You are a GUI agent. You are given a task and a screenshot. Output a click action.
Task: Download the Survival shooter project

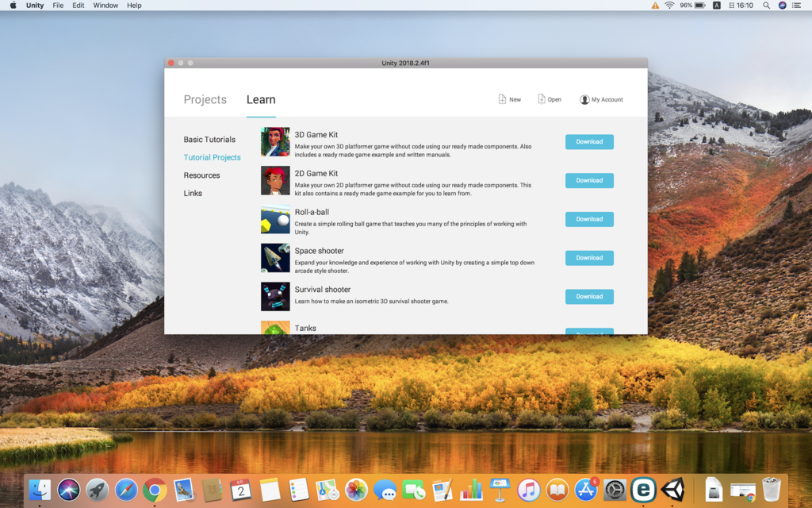pos(589,297)
